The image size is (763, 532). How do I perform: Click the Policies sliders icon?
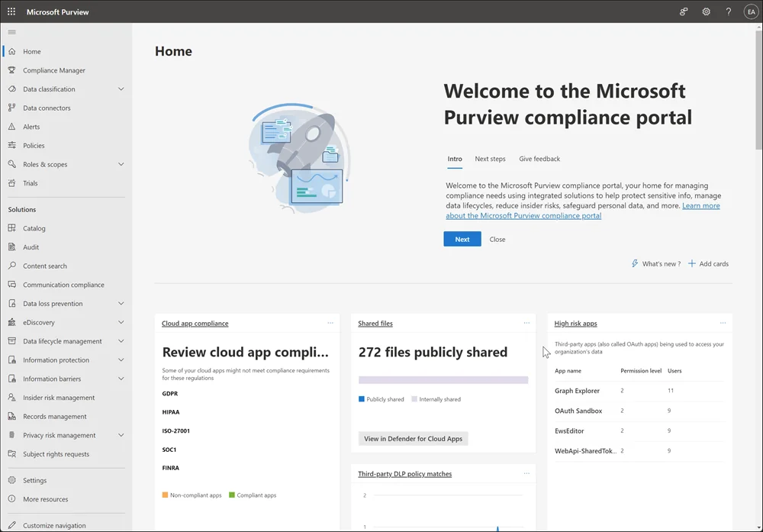tap(12, 145)
